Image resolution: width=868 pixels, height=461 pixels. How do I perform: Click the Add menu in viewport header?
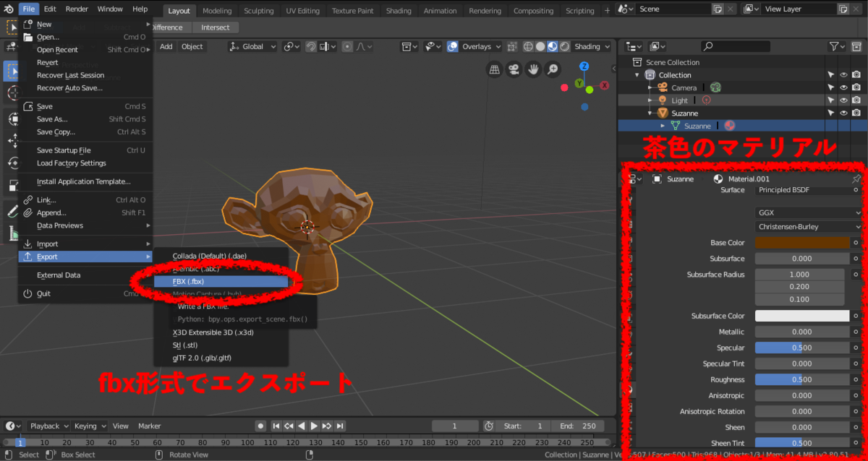(x=166, y=46)
